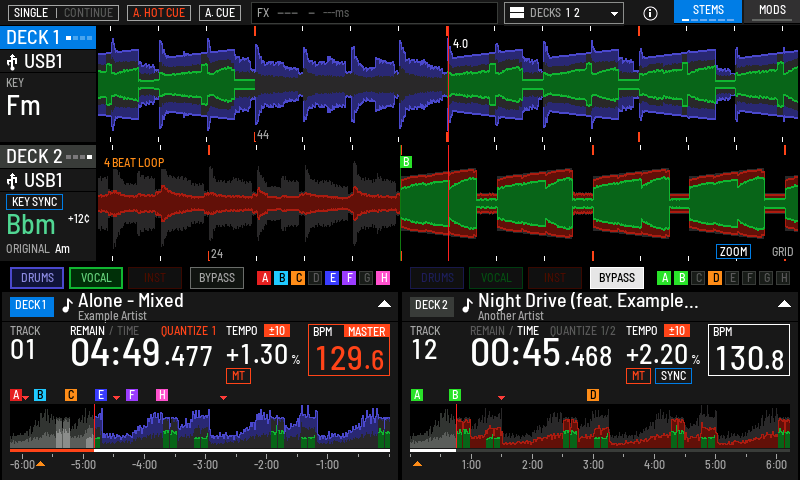The width and height of the screenshot is (800, 480).
Task: Toggle Deck 2 VOCAL stem
Action: coord(496,278)
